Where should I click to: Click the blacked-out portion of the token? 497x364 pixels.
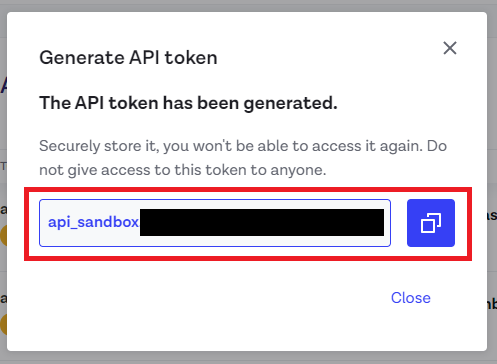(262, 222)
